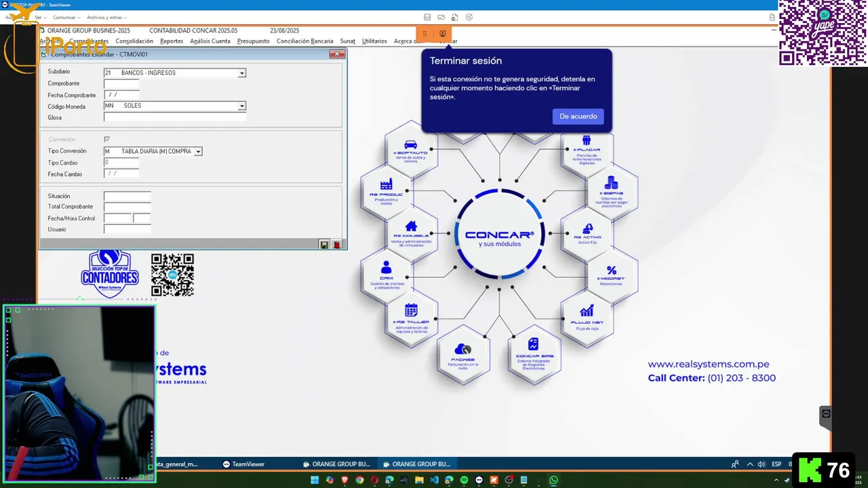Open the Código Moneda dropdown
Image resolution: width=868 pixels, height=488 pixels.
point(242,106)
